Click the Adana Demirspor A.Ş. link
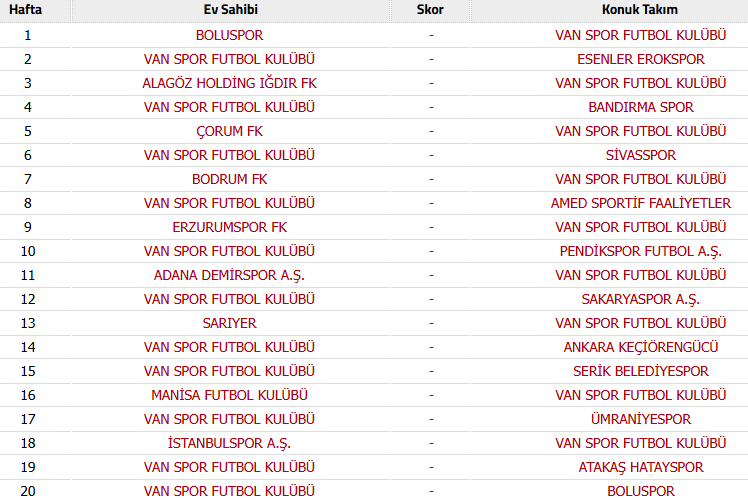The width and height of the screenshot is (748, 502). 229,275
